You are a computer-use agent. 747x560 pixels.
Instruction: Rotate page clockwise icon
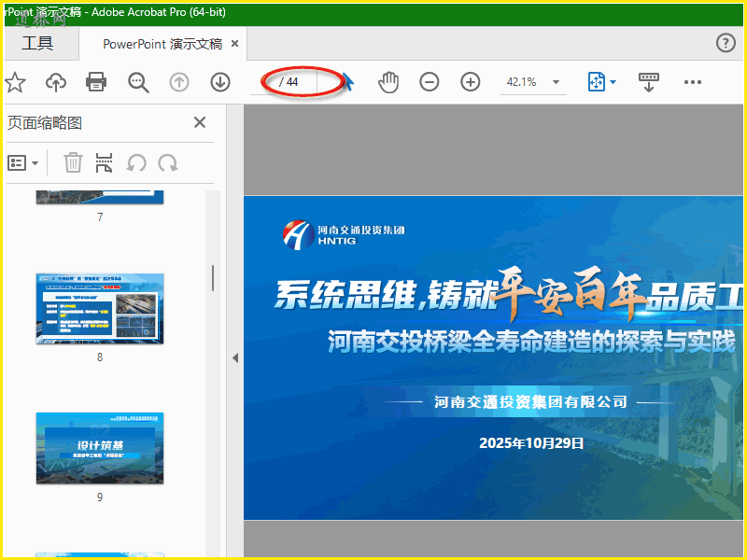(168, 162)
